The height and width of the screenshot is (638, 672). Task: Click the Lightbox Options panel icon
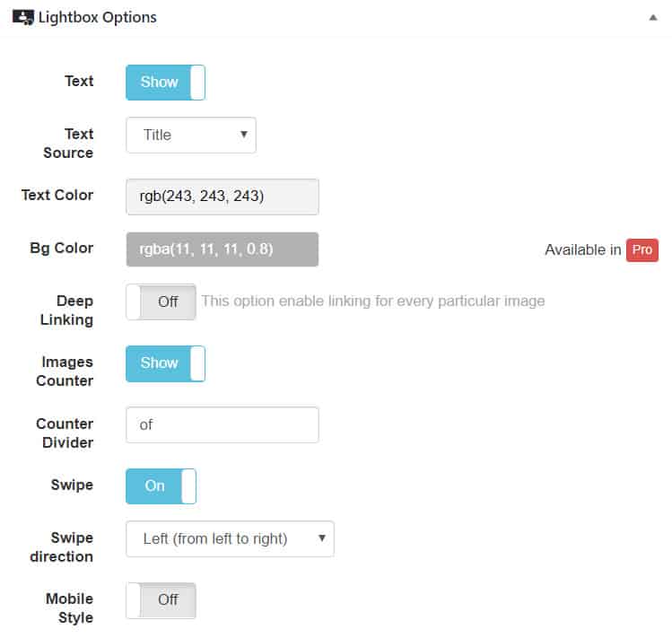pos(22,18)
